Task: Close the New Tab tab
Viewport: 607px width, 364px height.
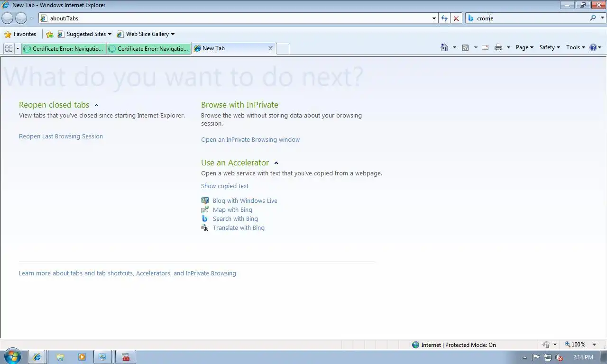Action: 270,48
